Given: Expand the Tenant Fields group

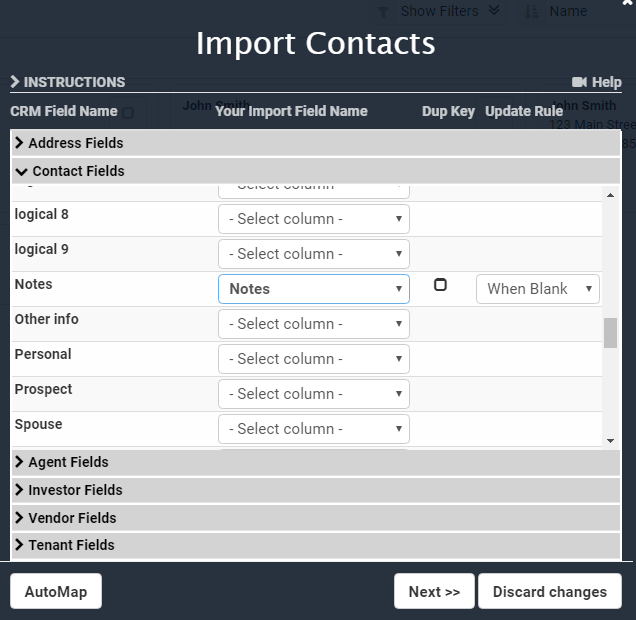Looking at the screenshot, I should pyautogui.click(x=71, y=545).
